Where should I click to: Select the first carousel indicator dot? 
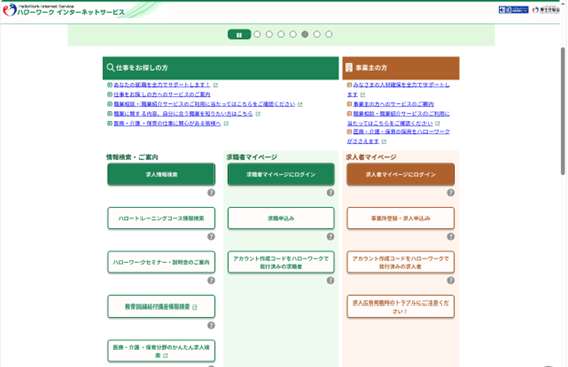257,34
